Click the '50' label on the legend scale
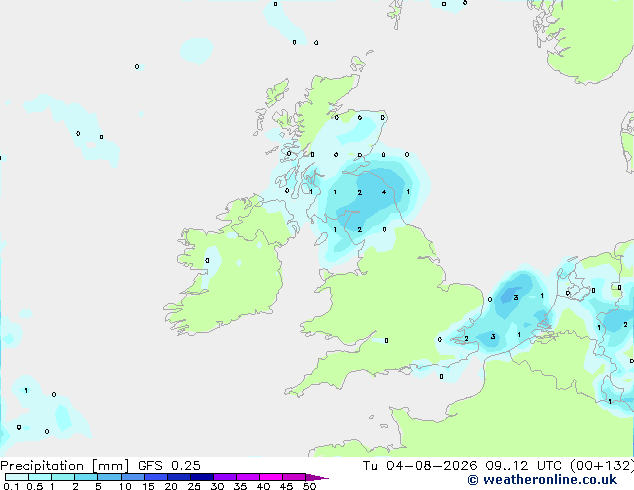The height and width of the screenshot is (490, 634). click(309, 486)
